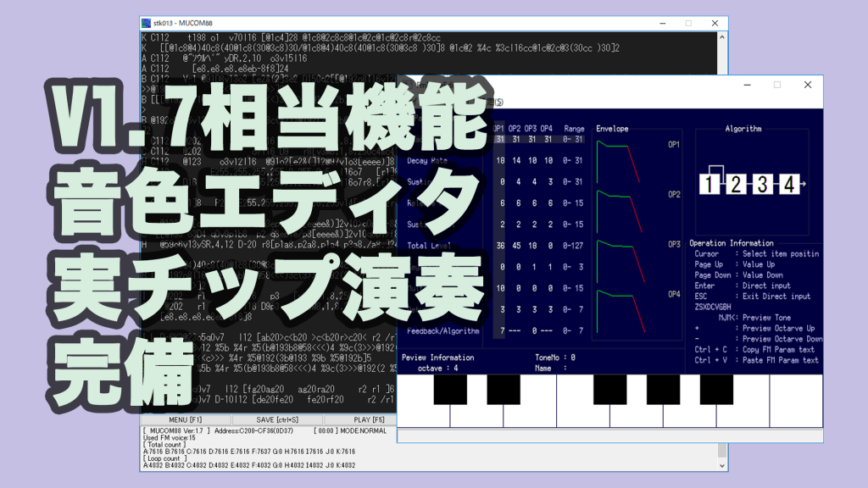Image resolution: width=868 pixels, height=488 pixels.
Task: Click the ToneNo value field
Action: pos(573,356)
